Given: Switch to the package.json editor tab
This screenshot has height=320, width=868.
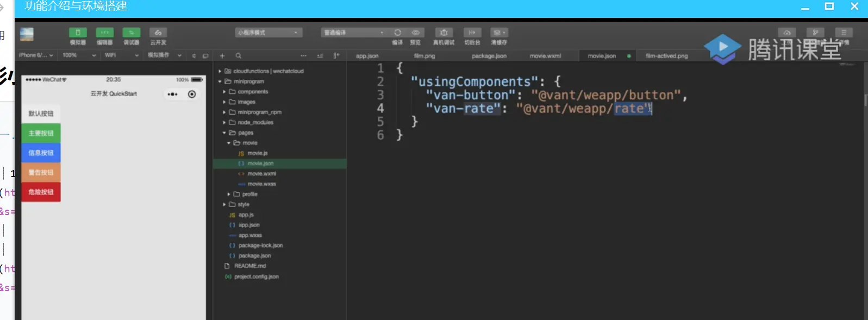Looking at the screenshot, I should point(489,56).
